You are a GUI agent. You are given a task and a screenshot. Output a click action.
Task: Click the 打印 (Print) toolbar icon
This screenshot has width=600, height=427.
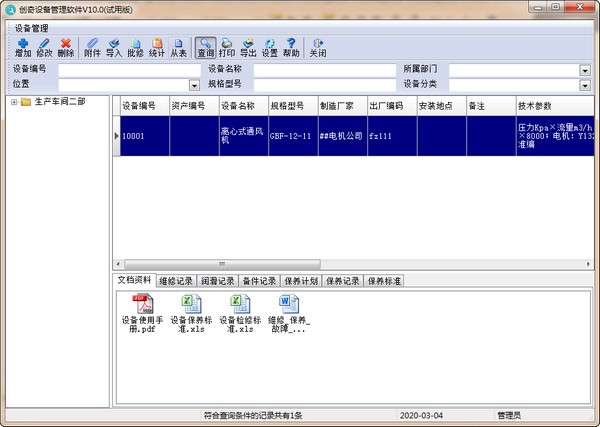(227, 46)
